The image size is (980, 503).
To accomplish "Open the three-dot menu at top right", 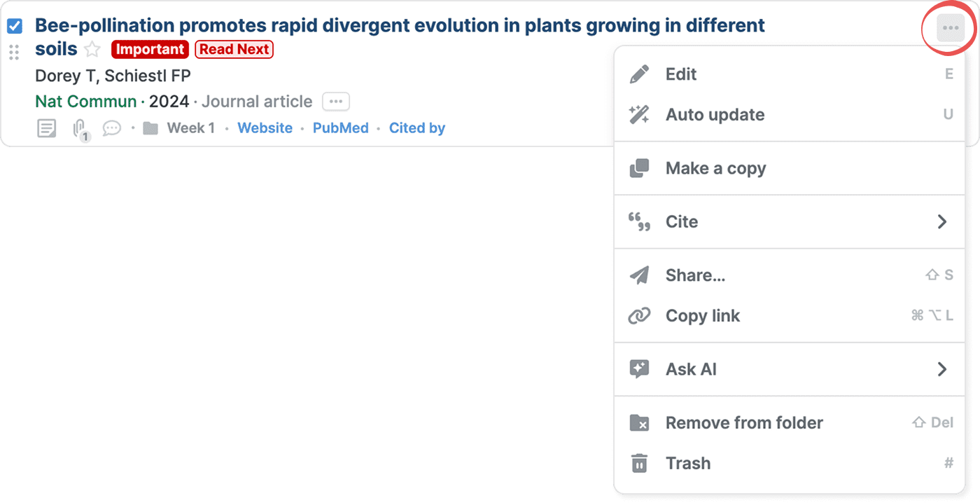I will coord(950,28).
